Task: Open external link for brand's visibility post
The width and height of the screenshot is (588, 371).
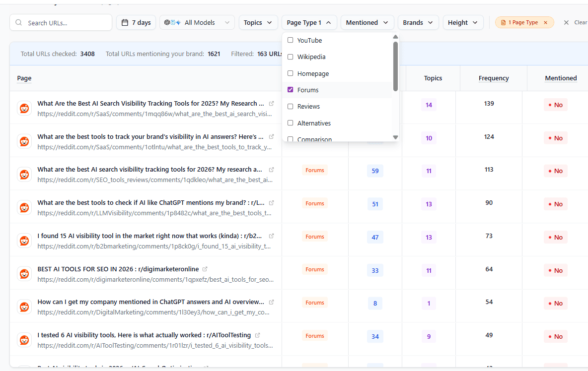Action: coord(272,136)
